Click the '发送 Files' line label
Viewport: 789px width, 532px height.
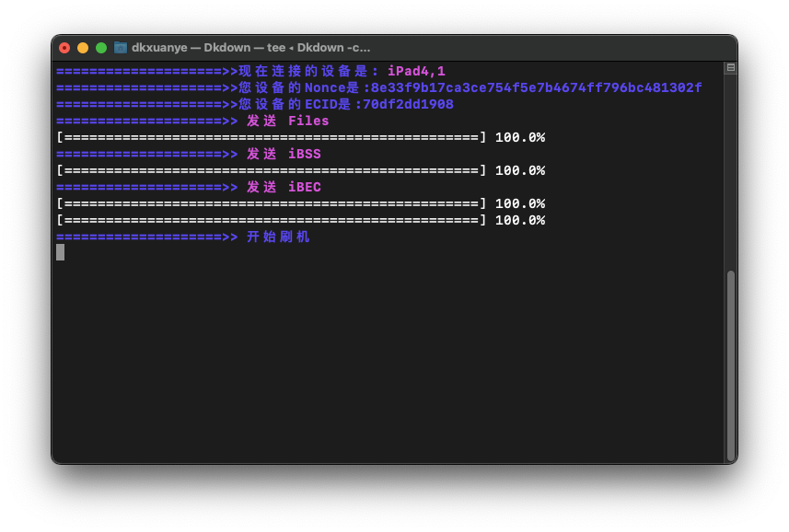click(x=287, y=121)
